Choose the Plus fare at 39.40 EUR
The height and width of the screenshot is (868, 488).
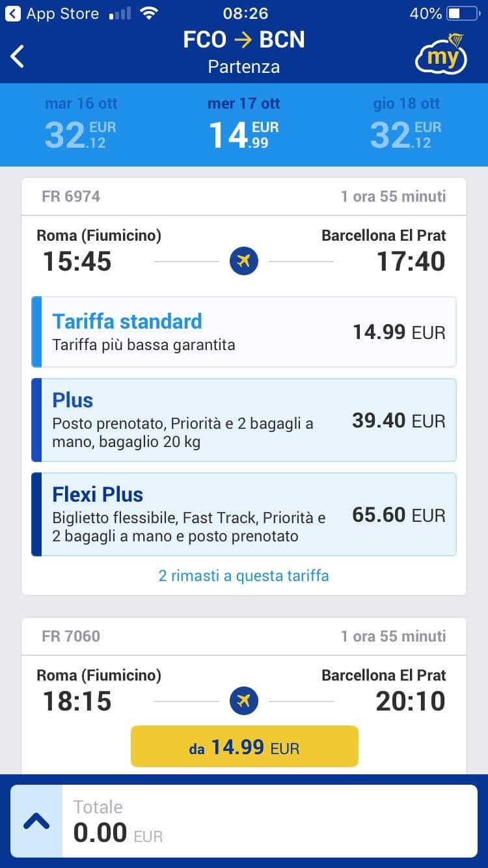(244, 420)
